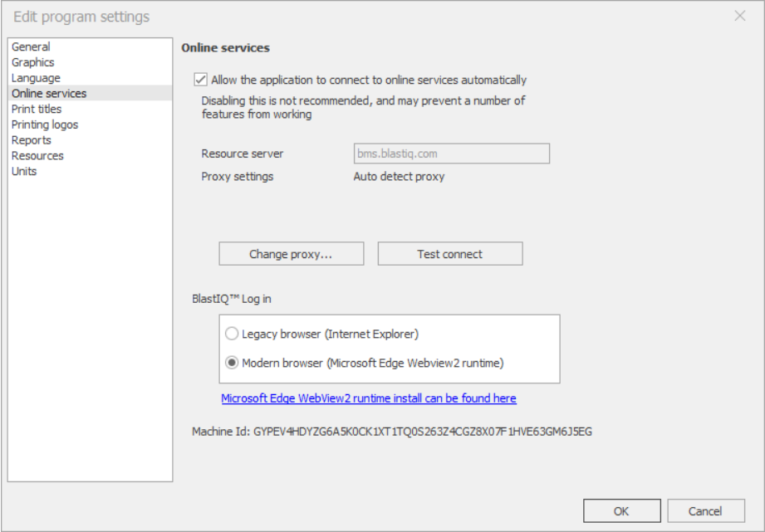Open the Print titles settings
This screenshot has width=765, height=532.
coord(37,109)
